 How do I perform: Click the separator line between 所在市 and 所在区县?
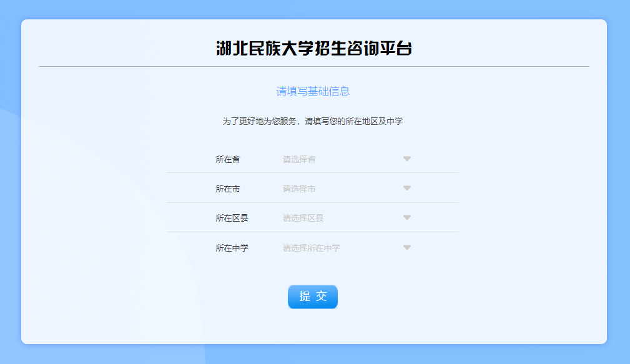coord(313,202)
